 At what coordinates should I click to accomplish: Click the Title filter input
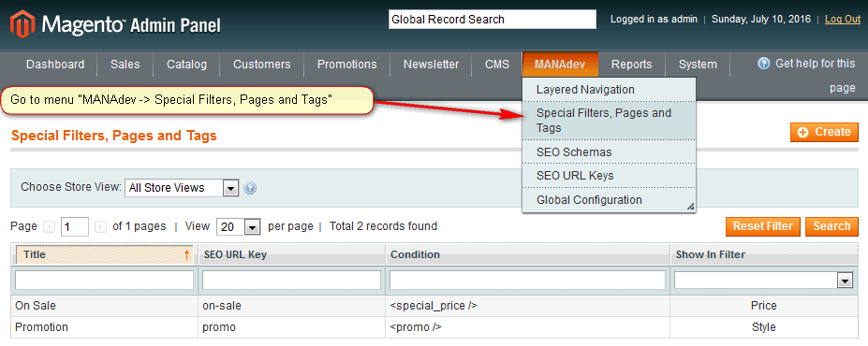(x=104, y=281)
